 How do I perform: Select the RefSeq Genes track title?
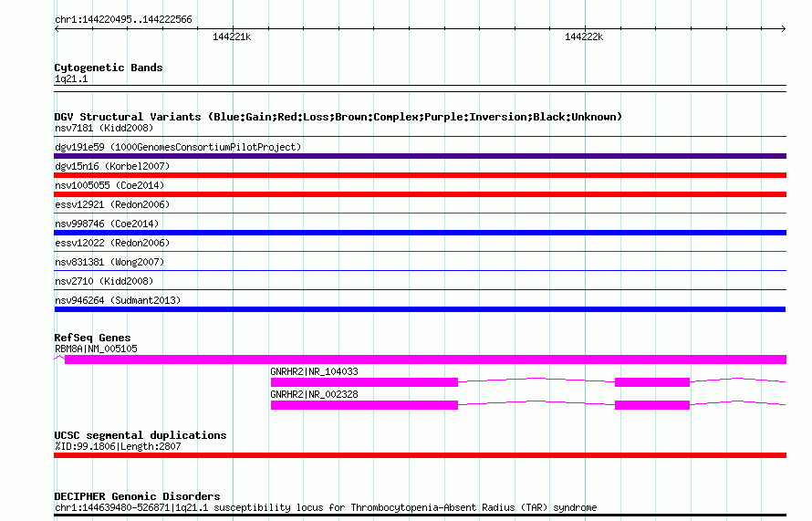click(x=92, y=338)
